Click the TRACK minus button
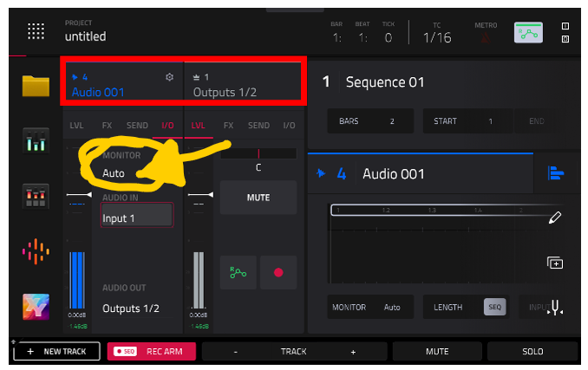Image resolution: width=588 pixels, height=370 pixels. 236,352
